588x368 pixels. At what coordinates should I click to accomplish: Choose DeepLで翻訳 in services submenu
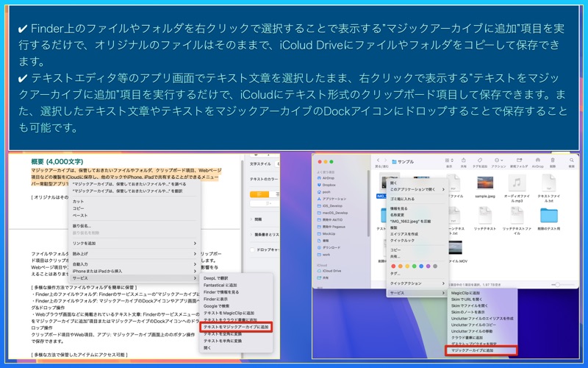pyautogui.click(x=236, y=278)
